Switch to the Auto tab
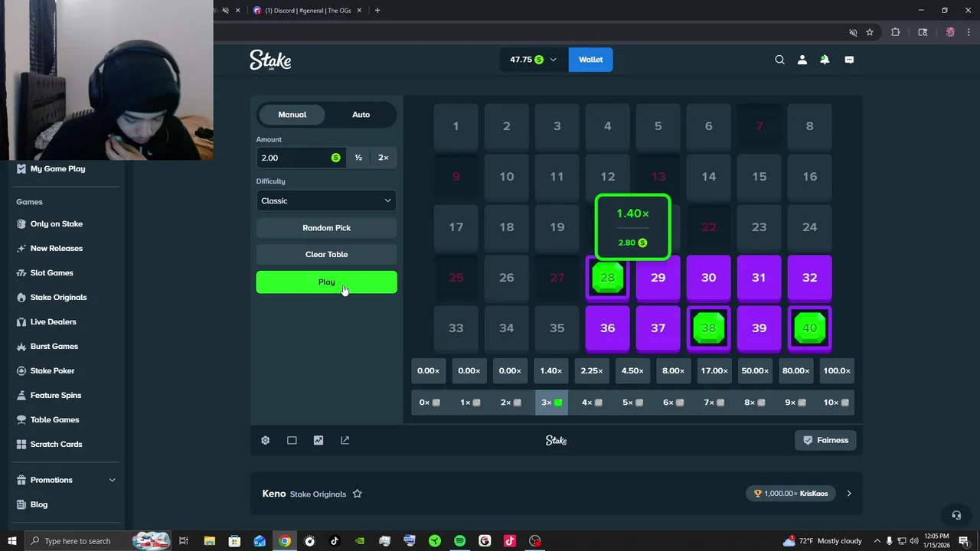The image size is (980, 551). click(361, 115)
